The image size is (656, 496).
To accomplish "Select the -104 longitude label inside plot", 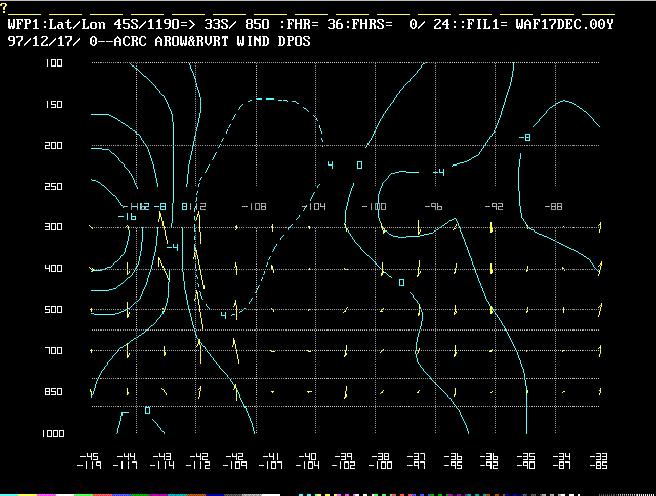I will [314, 206].
